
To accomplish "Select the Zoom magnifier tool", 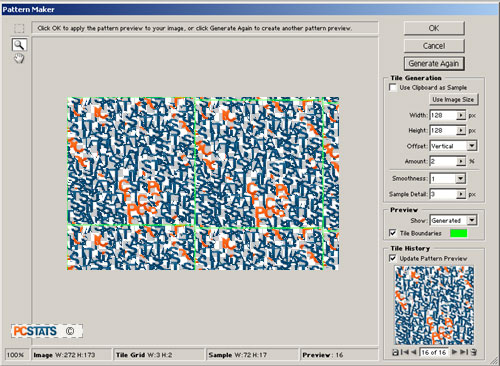I will [x=19, y=44].
